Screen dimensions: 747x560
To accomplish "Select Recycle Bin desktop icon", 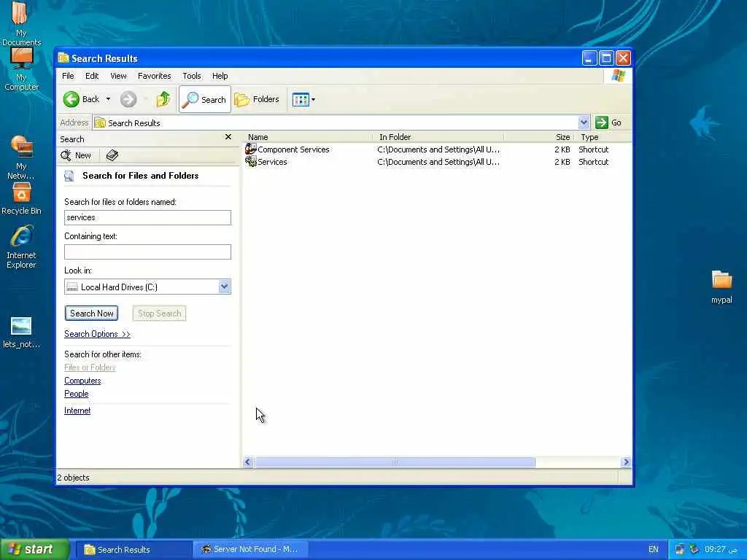I will (x=21, y=199).
